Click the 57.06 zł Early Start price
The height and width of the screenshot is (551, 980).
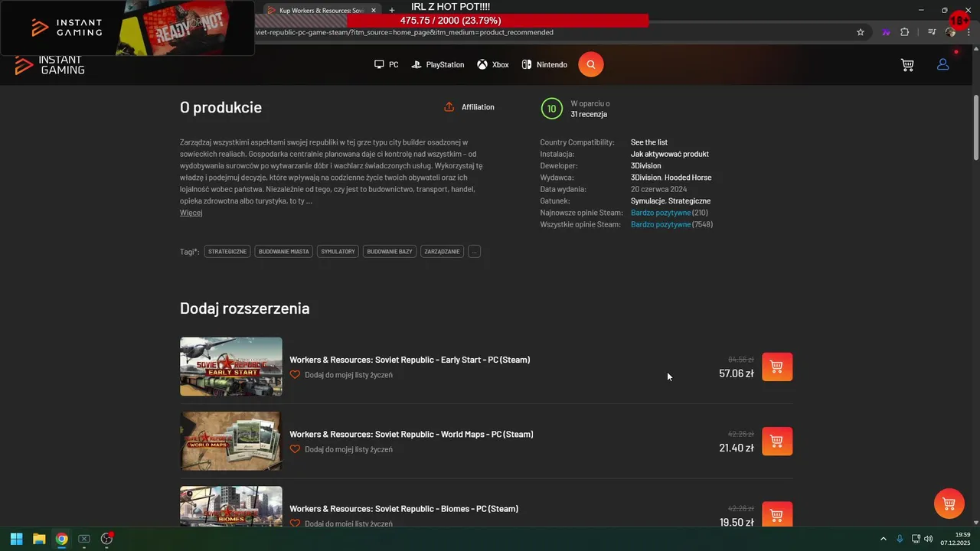tap(737, 373)
